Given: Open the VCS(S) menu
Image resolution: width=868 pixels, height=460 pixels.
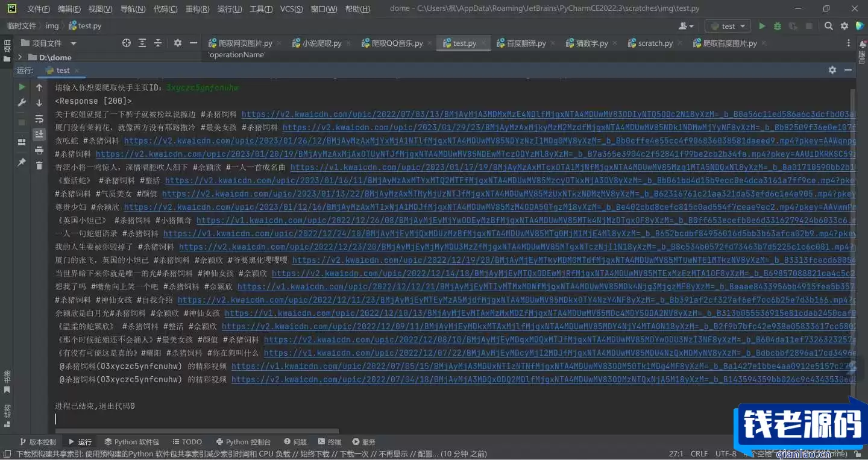Looking at the screenshot, I should pos(292,9).
